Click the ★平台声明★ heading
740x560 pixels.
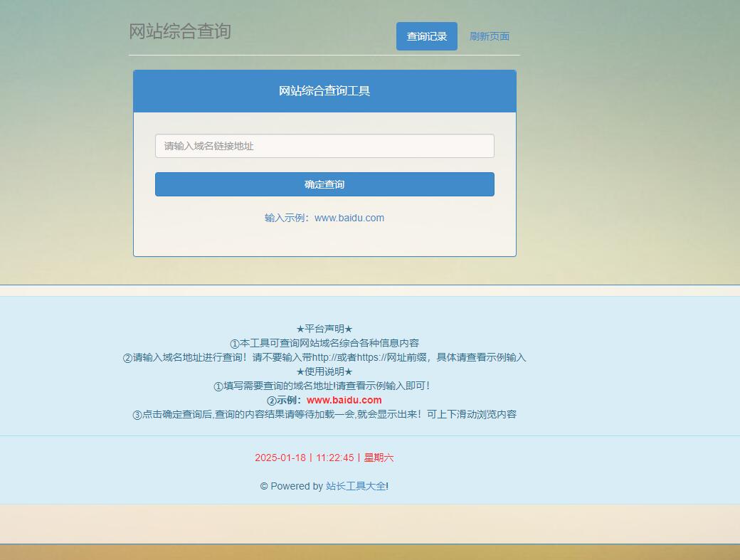coord(324,329)
